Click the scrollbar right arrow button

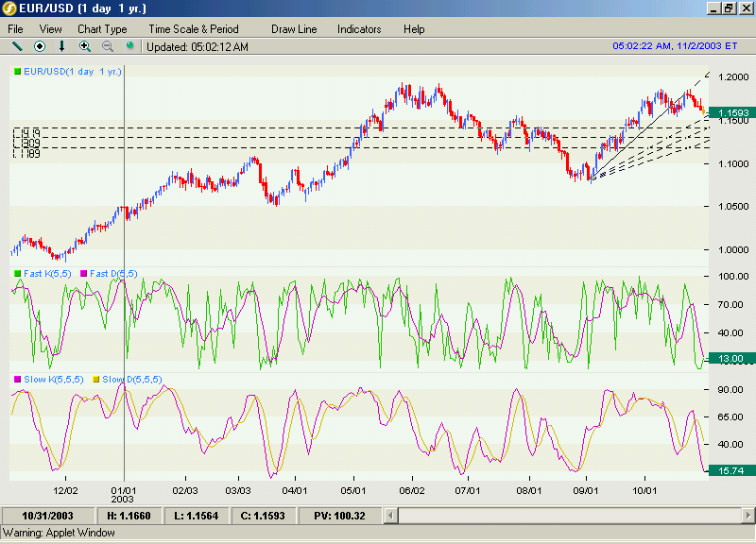click(x=747, y=516)
